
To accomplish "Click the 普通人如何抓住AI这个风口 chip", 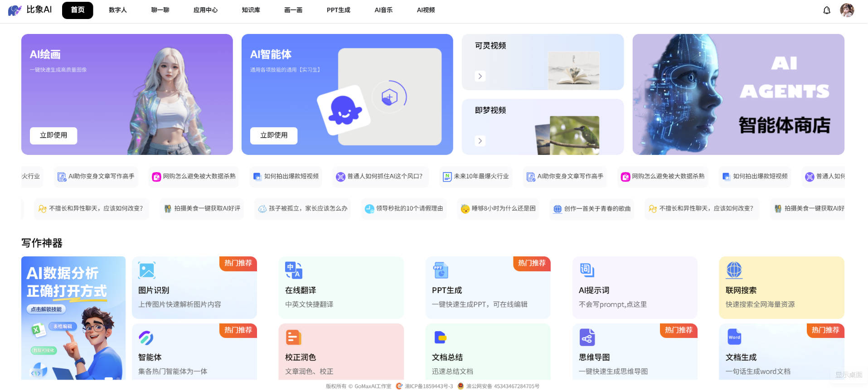I will [380, 177].
